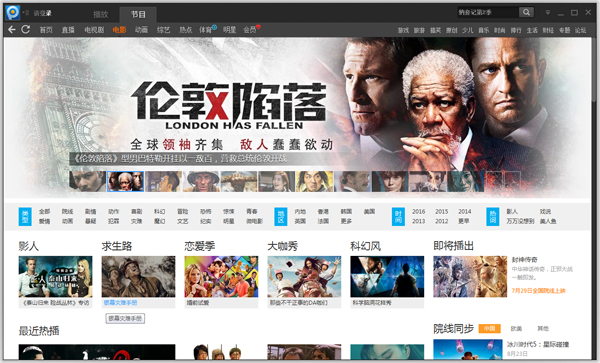Select the soldier-in-helmet banner thumbnail
The width and height of the screenshot is (600, 363).
201,181
